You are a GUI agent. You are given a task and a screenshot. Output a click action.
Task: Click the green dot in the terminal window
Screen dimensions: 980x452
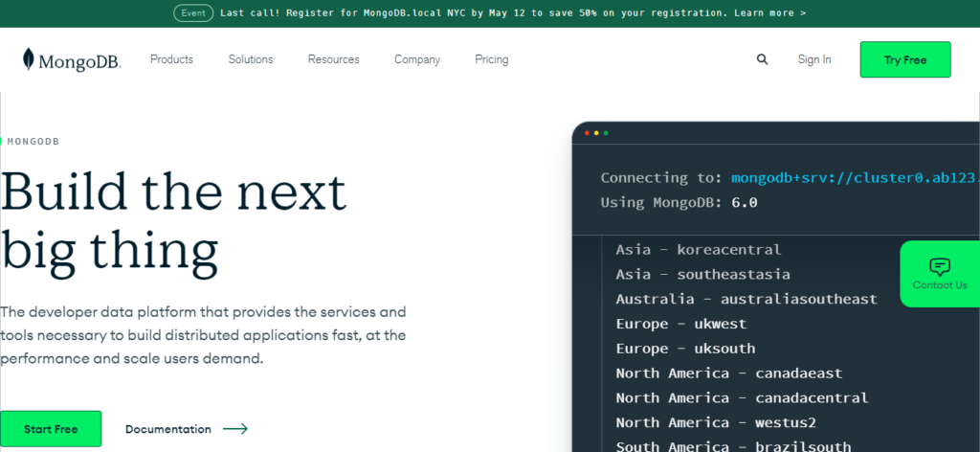(x=606, y=133)
